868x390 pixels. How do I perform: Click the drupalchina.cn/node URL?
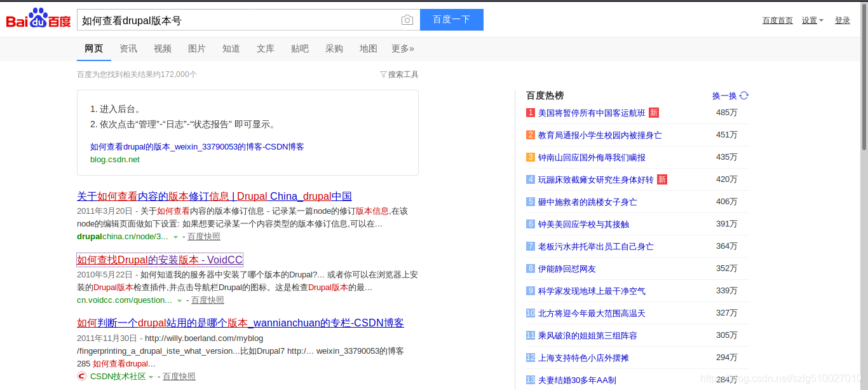[123, 237]
